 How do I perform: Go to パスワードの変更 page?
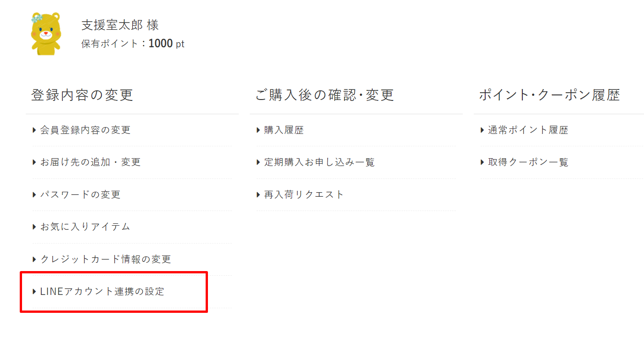(x=80, y=194)
